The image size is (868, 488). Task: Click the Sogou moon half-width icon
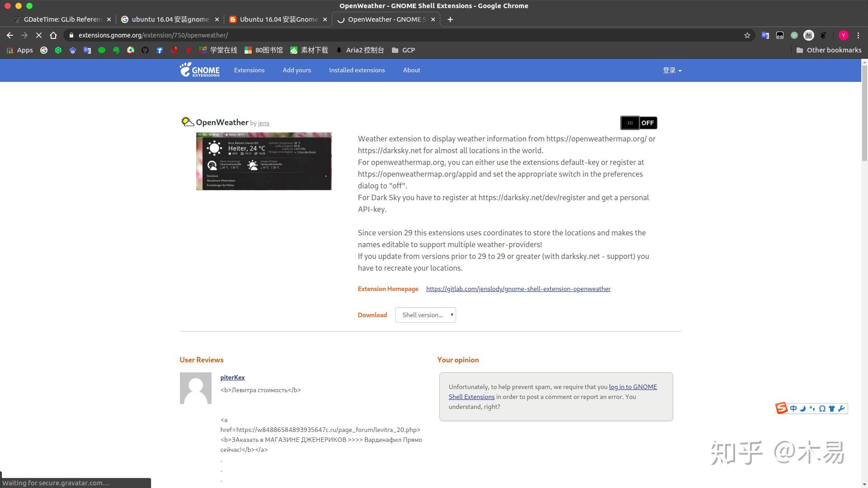point(803,408)
